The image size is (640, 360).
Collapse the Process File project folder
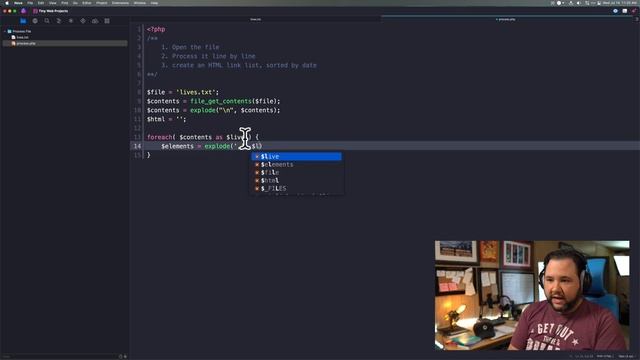point(5,31)
